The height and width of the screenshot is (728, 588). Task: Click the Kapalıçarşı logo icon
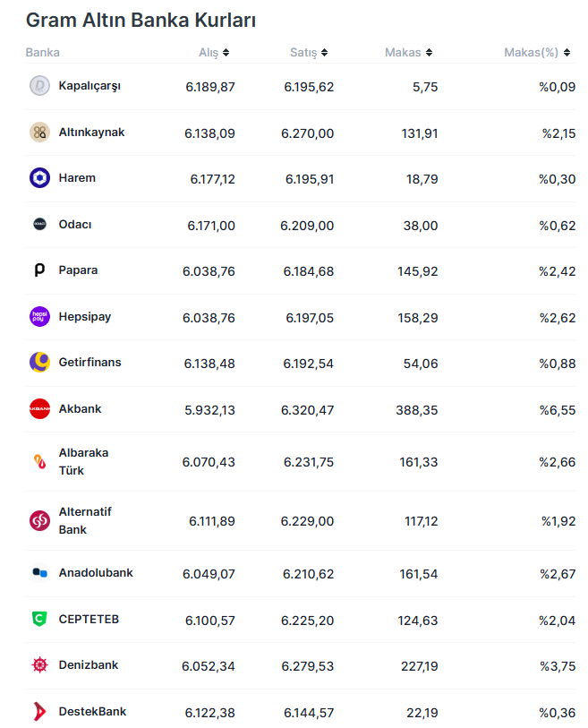click(39, 86)
